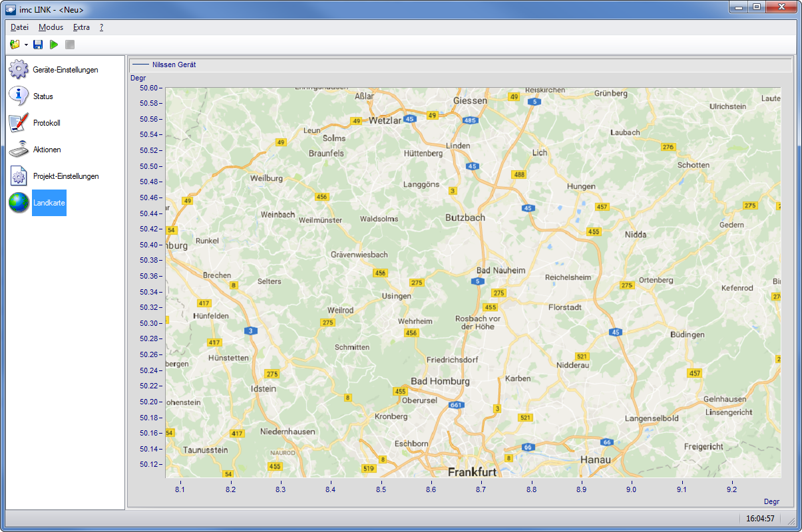
Task: Click the blue floppy disk save icon
Action: (38, 45)
